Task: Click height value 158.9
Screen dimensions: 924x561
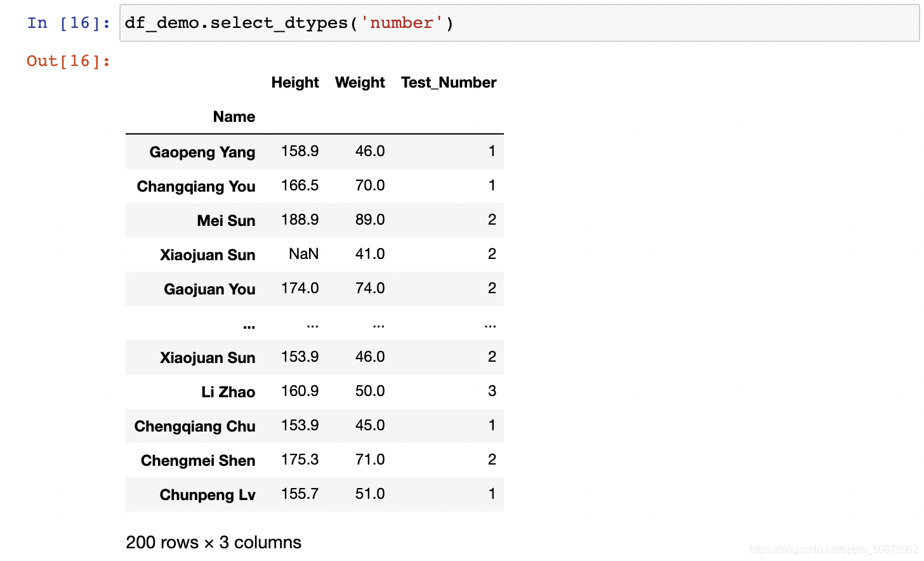Action: point(300,151)
